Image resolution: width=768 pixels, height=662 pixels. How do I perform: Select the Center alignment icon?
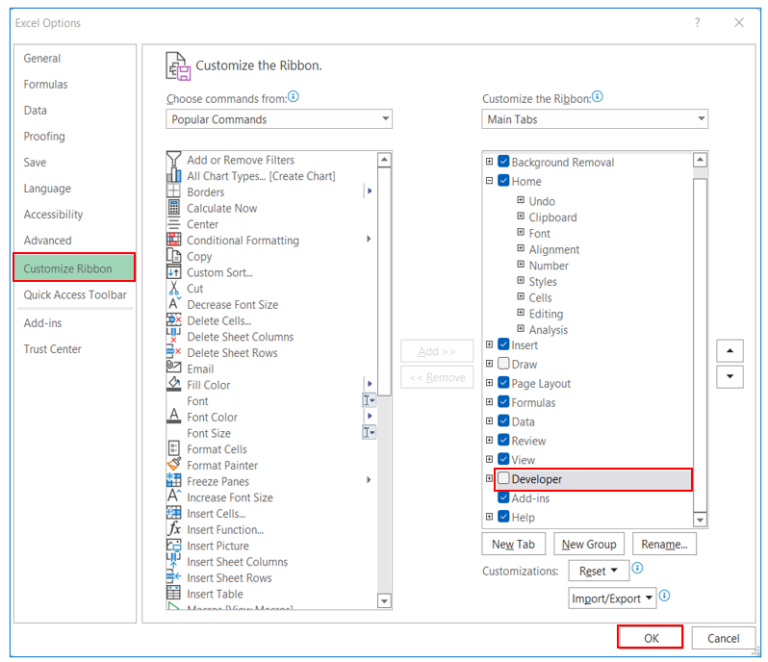click(x=174, y=224)
